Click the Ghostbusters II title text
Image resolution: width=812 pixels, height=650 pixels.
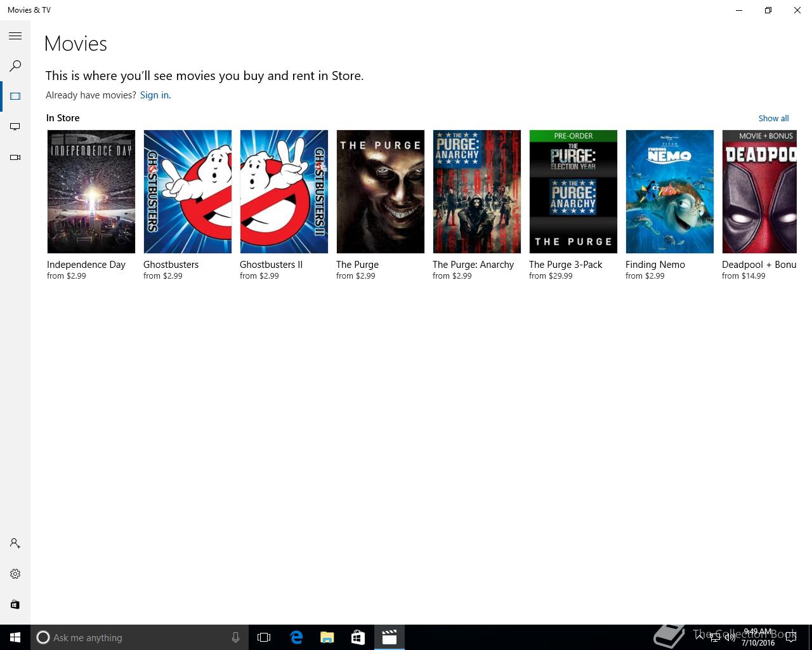pos(271,265)
